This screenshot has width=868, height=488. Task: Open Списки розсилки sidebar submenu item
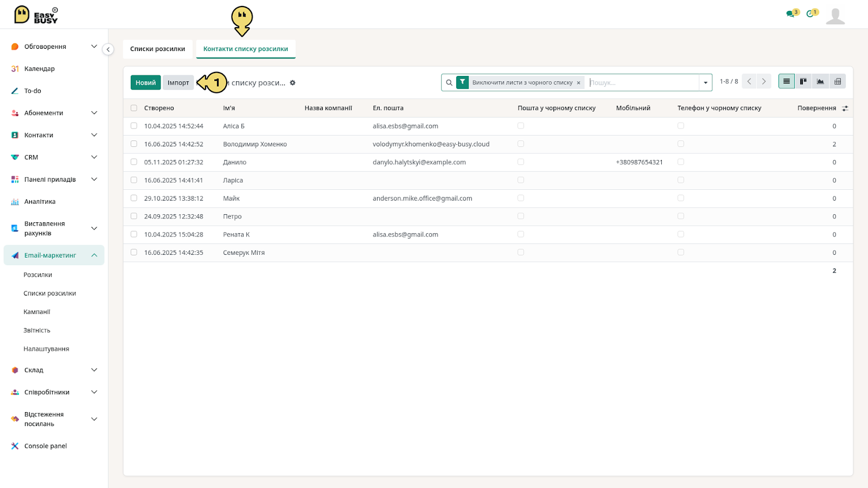[x=50, y=293]
